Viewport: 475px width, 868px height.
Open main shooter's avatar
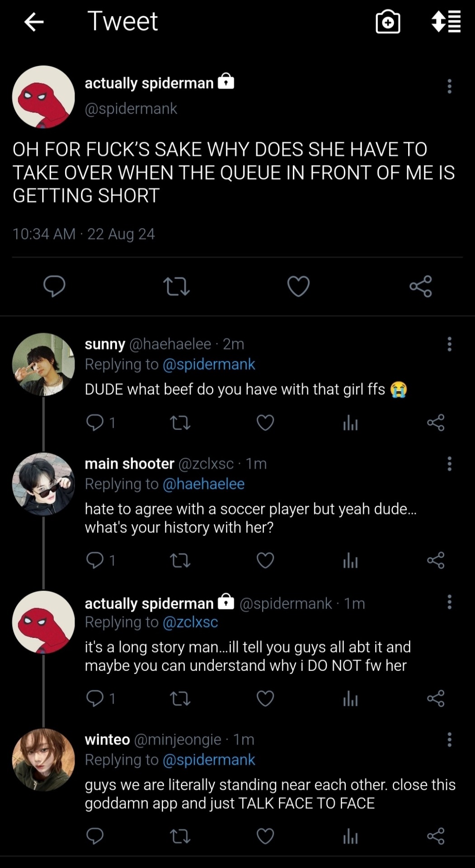[x=43, y=484]
